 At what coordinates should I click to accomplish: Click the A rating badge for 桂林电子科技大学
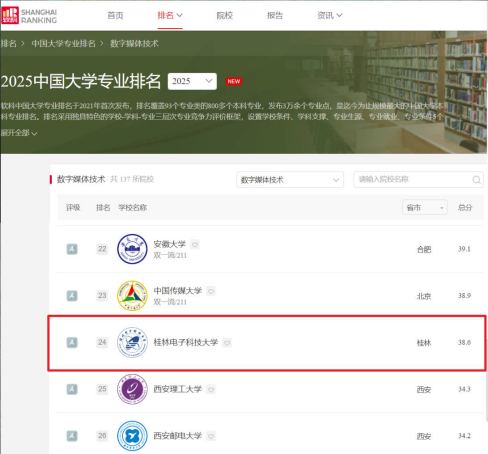72,342
